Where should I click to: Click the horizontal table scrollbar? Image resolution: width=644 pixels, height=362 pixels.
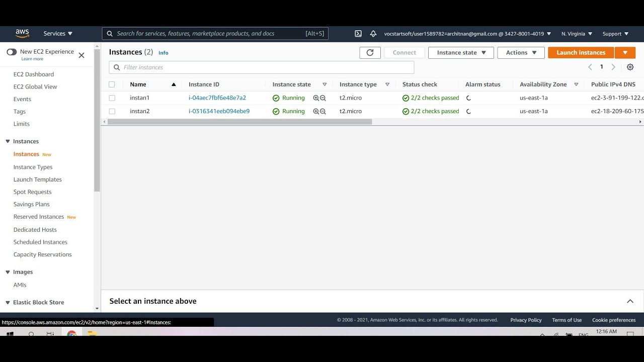[239, 122]
